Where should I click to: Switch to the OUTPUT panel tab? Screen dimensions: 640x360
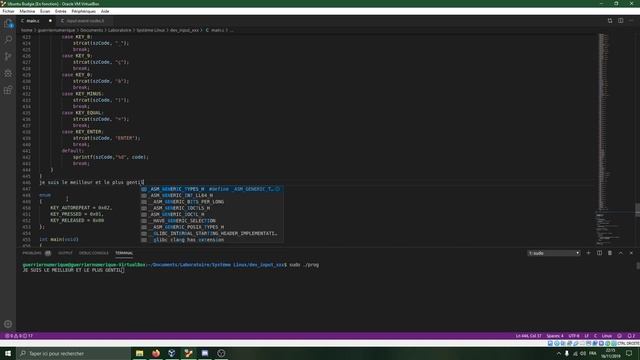point(65,253)
